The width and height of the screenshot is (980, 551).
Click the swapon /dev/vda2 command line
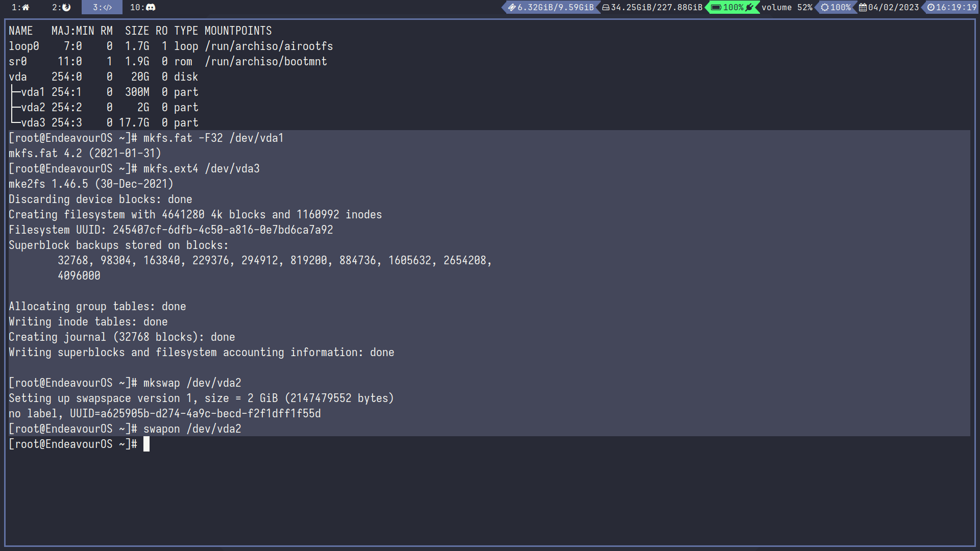coord(192,429)
